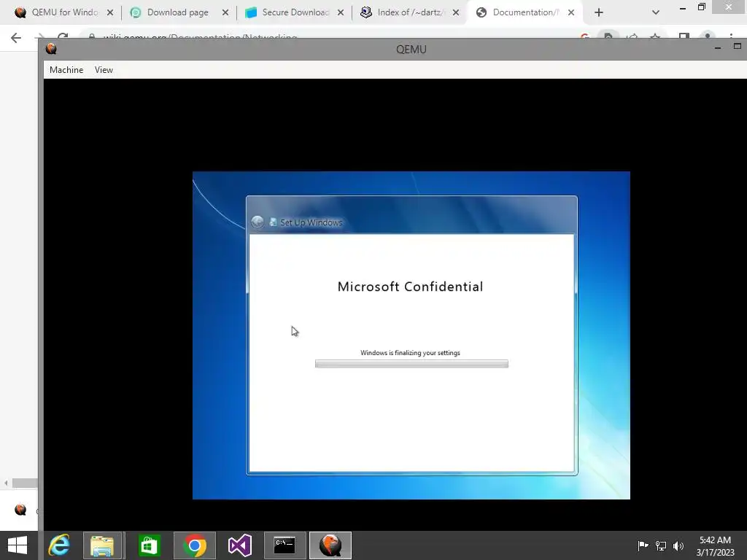
Task: Go back in Chrome browser
Action: click(x=16, y=38)
